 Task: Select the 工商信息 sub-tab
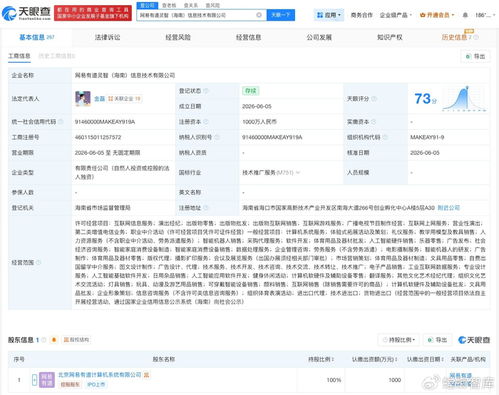[x=19, y=56]
